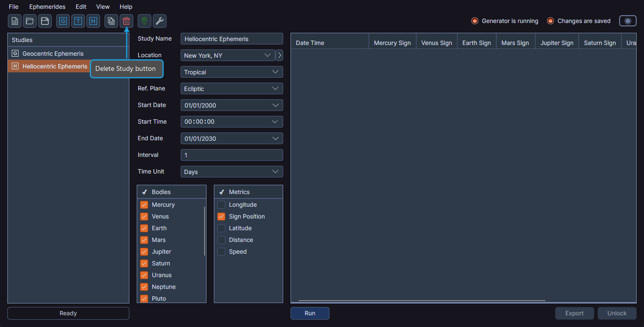
Task: Click the Interval input field
Action: click(231, 154)
